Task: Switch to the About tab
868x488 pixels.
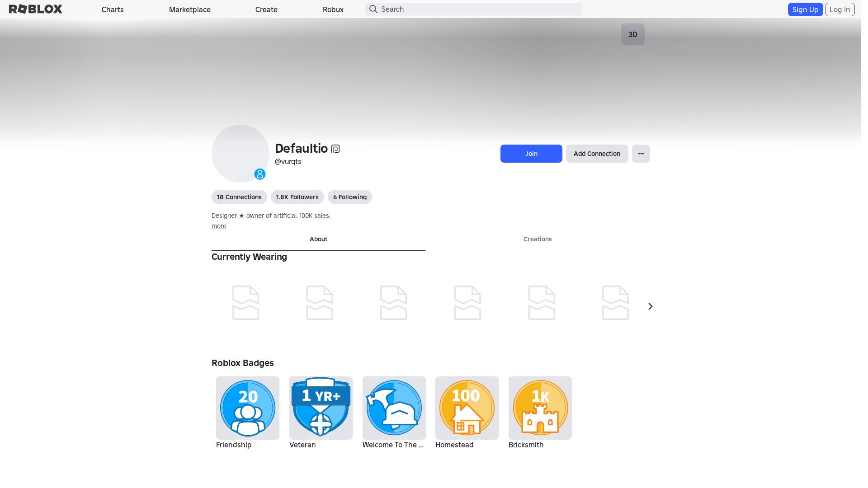Action: [x=318, y=239]
